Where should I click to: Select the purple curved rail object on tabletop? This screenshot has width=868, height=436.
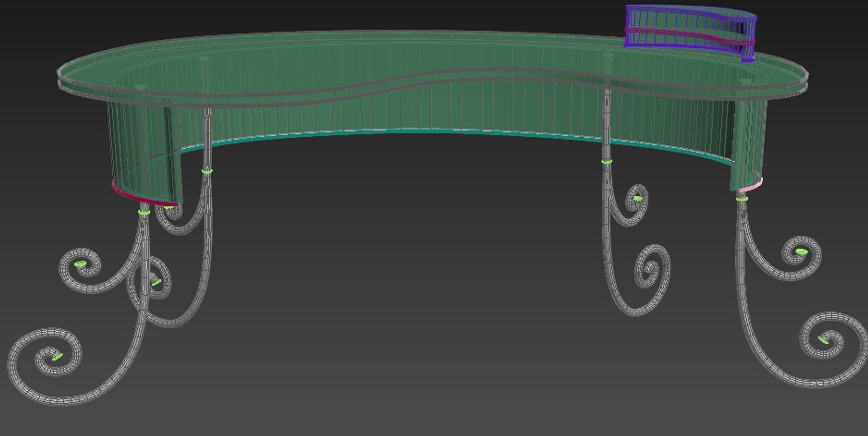690,33
